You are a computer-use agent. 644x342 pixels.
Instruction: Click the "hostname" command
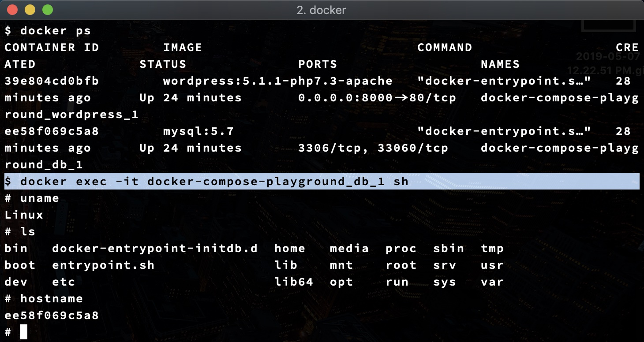pyautogui.click(x=52, y=299)
